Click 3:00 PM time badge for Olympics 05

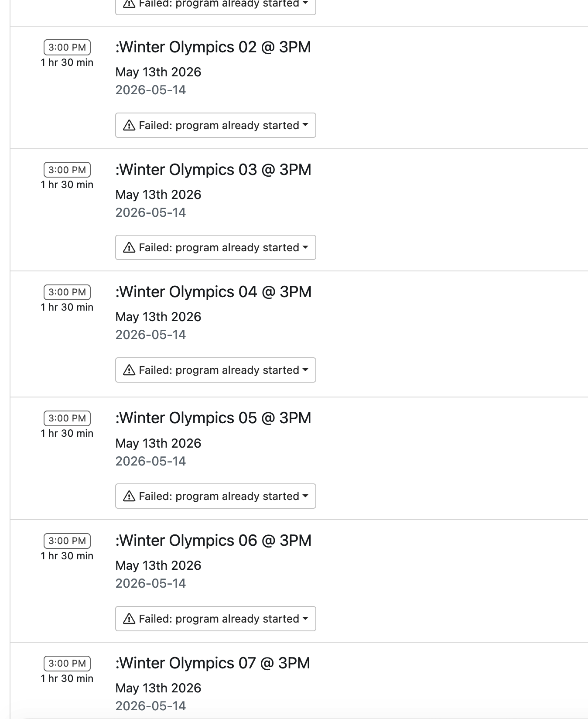point(67,418)
